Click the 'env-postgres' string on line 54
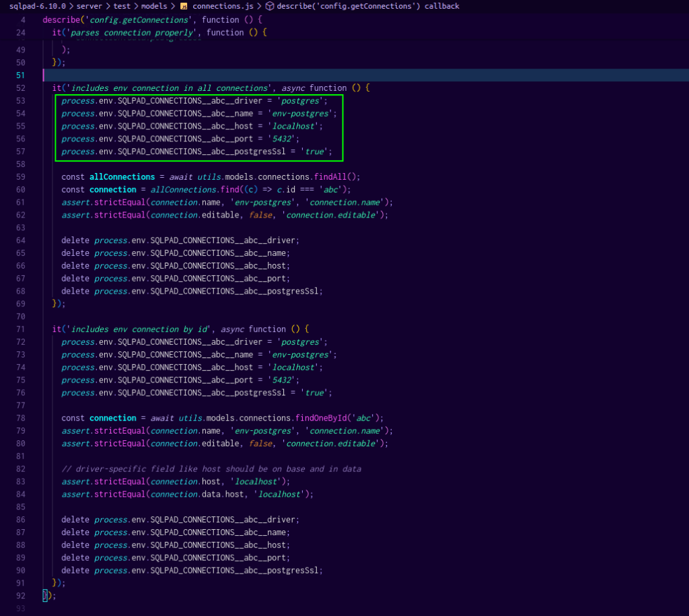The width and height of the screenshot is (689, 616). [300, 114]
